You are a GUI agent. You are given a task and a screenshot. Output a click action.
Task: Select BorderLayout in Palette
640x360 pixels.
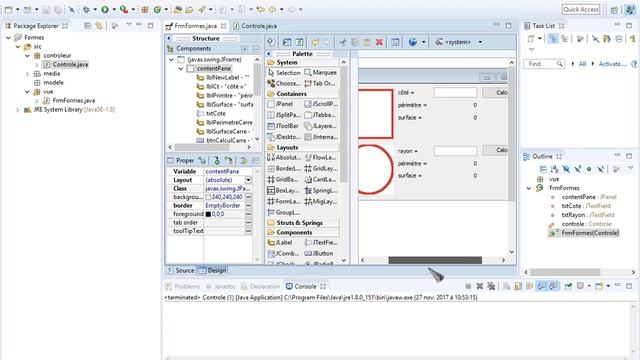pos(284,169)
